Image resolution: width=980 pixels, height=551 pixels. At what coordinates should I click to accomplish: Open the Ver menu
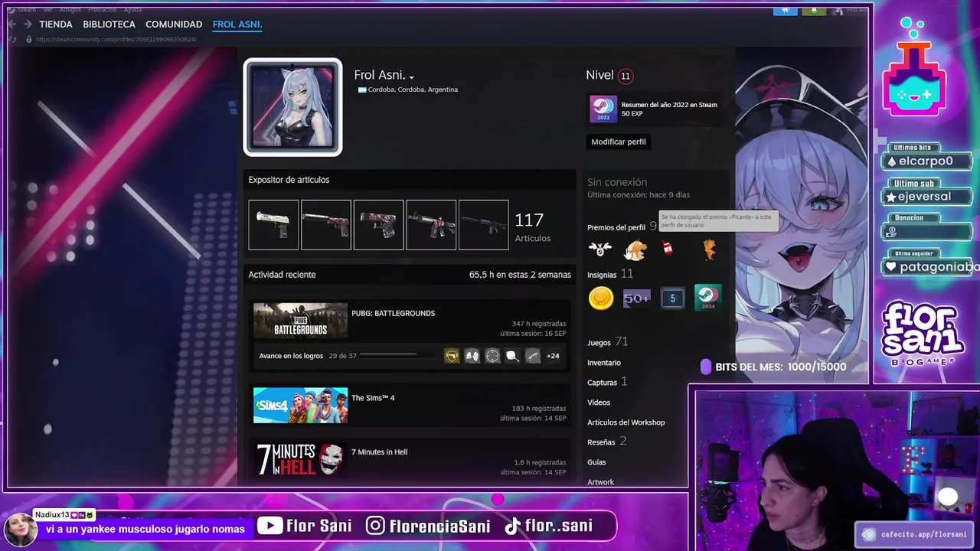coord(47,10)
